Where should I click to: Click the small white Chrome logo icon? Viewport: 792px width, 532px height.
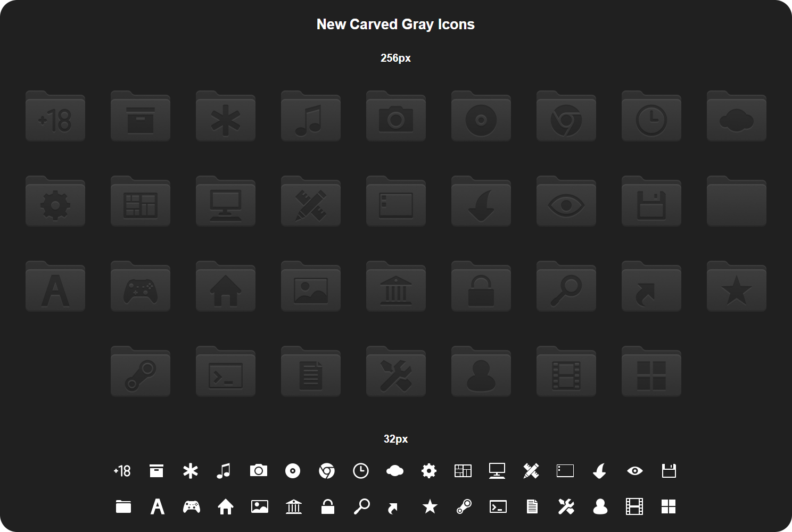tap(327, 471)
